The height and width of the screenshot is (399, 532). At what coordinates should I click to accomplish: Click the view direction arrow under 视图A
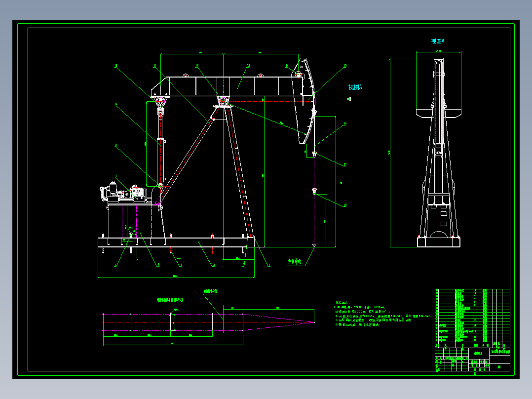(357, 99)
